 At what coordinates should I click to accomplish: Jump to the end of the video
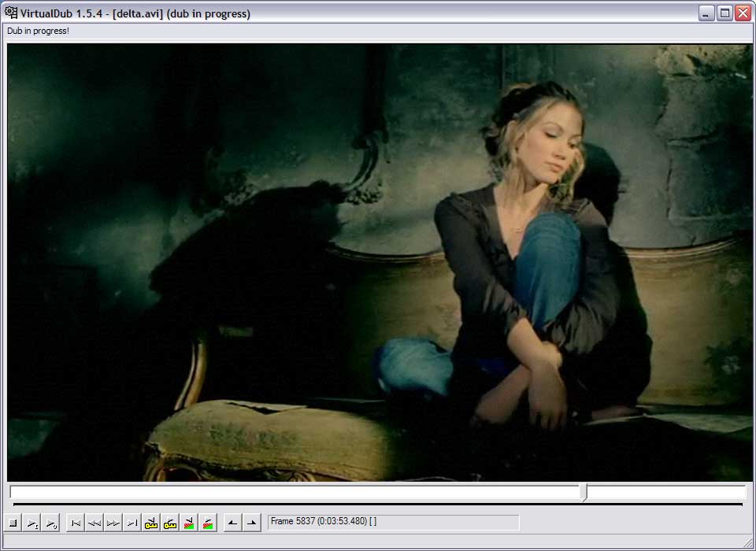(132, 523)
